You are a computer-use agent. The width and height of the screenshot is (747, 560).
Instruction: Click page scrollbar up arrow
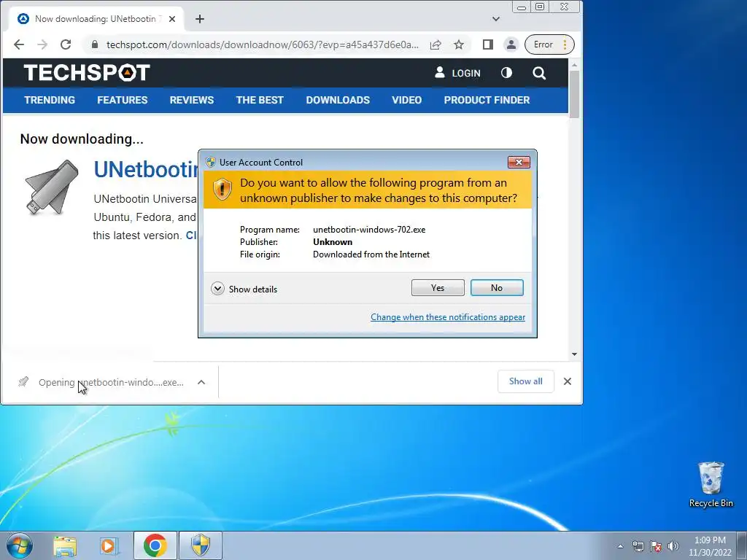point(575,64)
